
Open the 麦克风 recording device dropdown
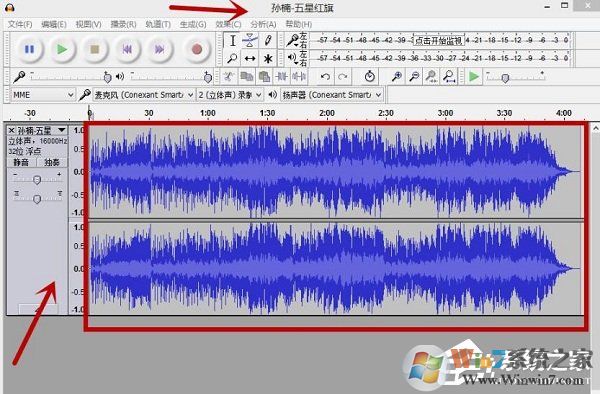click(x=143, y=95)
